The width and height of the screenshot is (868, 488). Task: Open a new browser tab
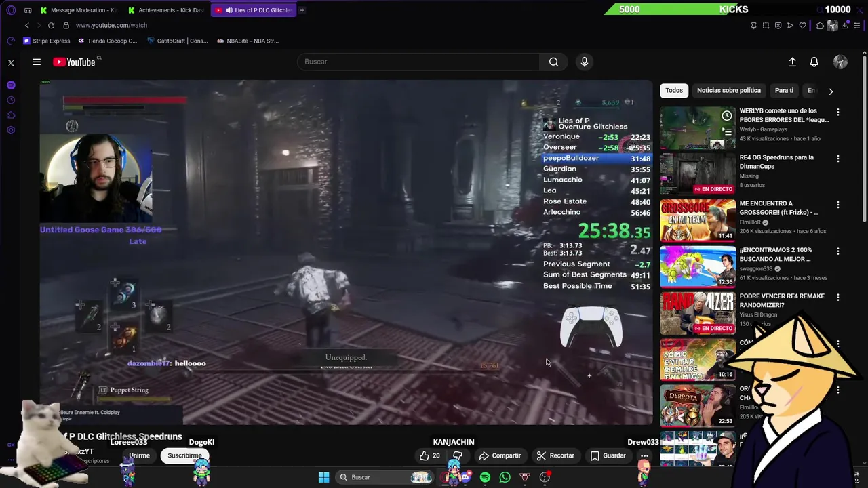point(302,10)
